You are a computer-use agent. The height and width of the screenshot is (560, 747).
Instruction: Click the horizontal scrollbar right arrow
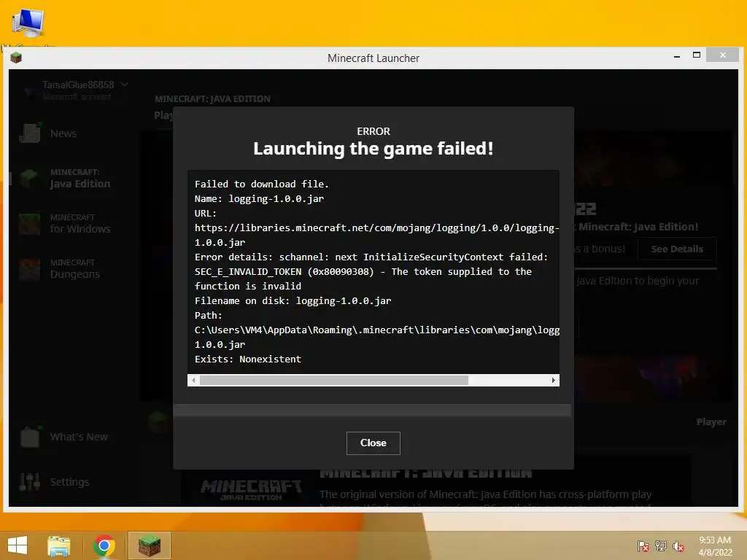coord(553,380)
